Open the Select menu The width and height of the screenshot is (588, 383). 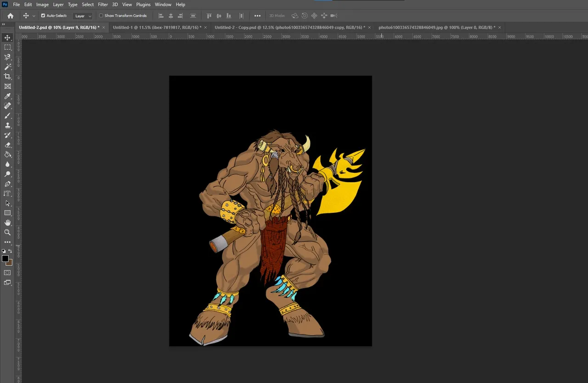tap(88, 5)
